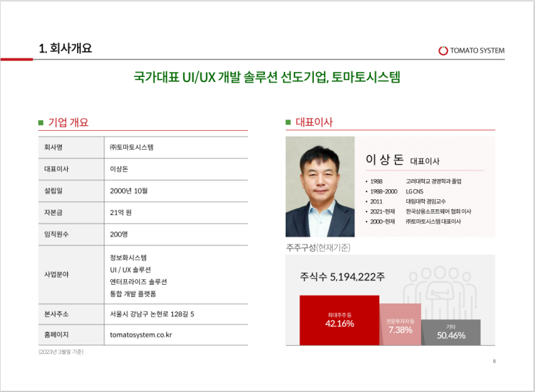This screenshot has height=392, width=535.
Task: Click the '대표이사' section heading above the photo
Action: pyautogui.click(x=314, y=122)
